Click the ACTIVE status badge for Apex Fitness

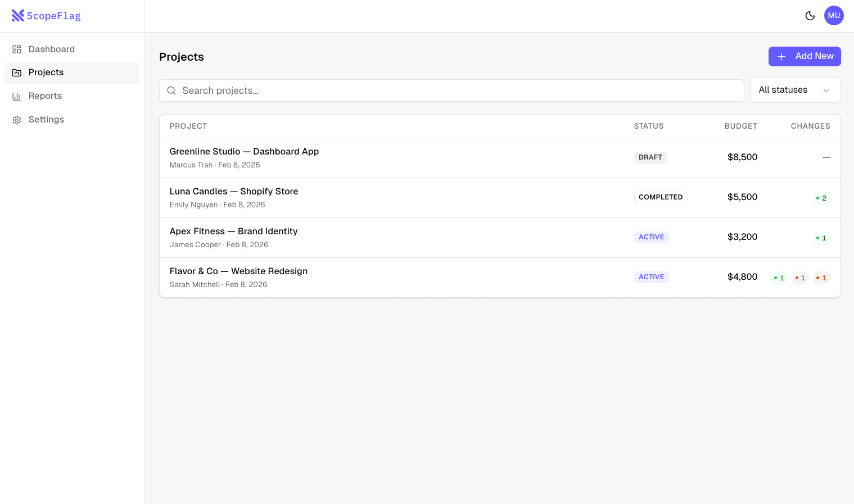pos(651,237)
